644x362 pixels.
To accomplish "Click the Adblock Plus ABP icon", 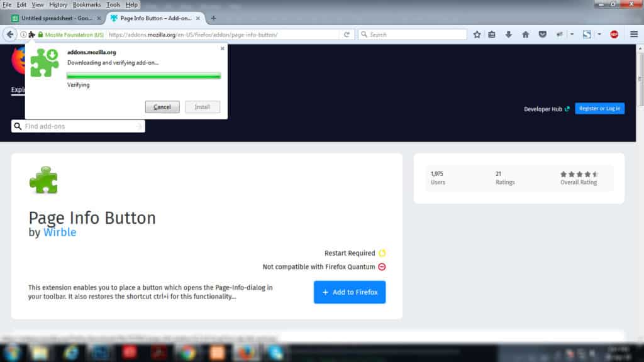I will [614, 35].
